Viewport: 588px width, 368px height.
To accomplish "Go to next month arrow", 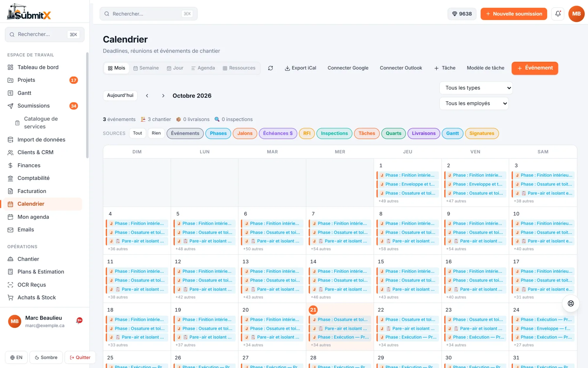I will 163,96.
